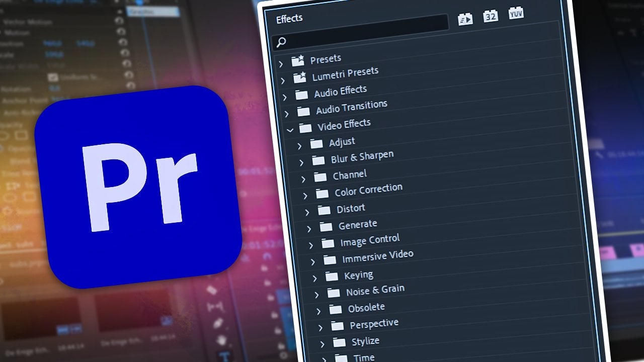Select the Noise & Grain folder
The width and height of the screenshot is (644, 362).
click(x=375, y=290)
